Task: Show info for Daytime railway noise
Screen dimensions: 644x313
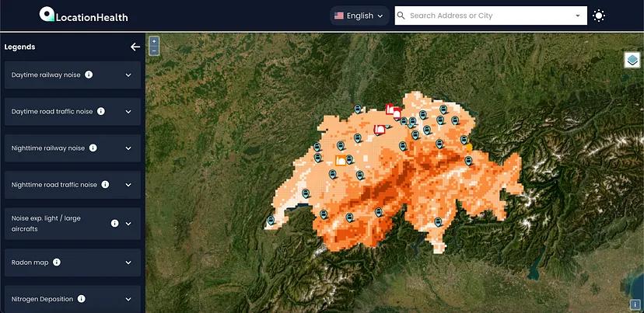Action: [x=89, y=75]
